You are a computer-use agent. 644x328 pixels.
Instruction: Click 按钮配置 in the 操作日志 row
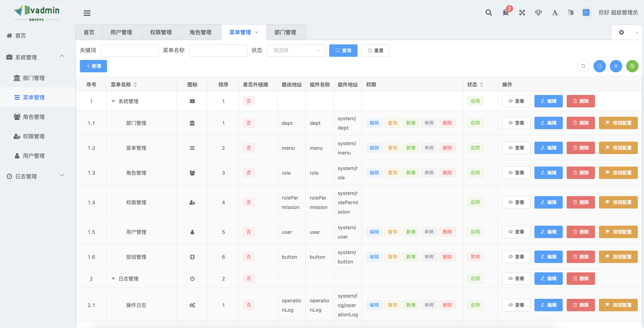click(x=618, y=305)
